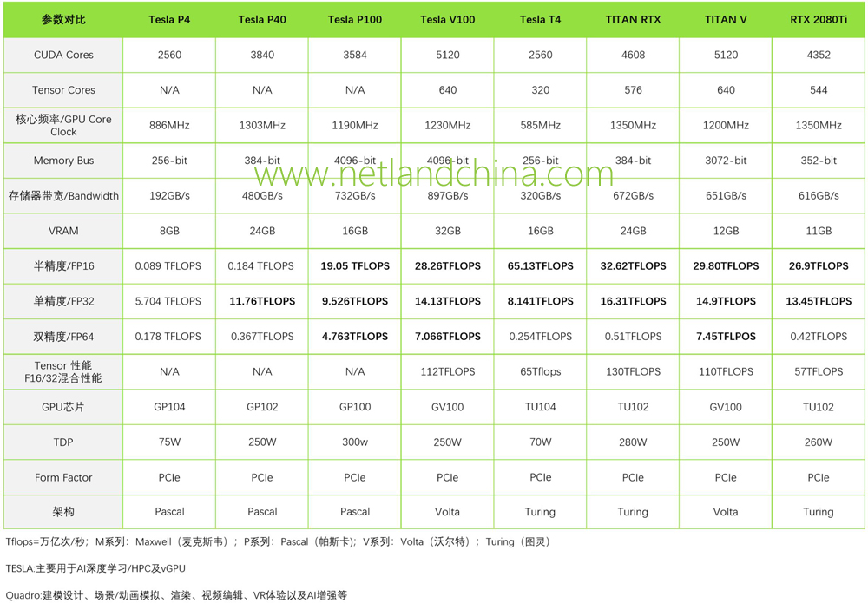Click the "Tflops=万亿次/秒" footnote line
Viewport: 868px width, 603px height.
point(278,542)
